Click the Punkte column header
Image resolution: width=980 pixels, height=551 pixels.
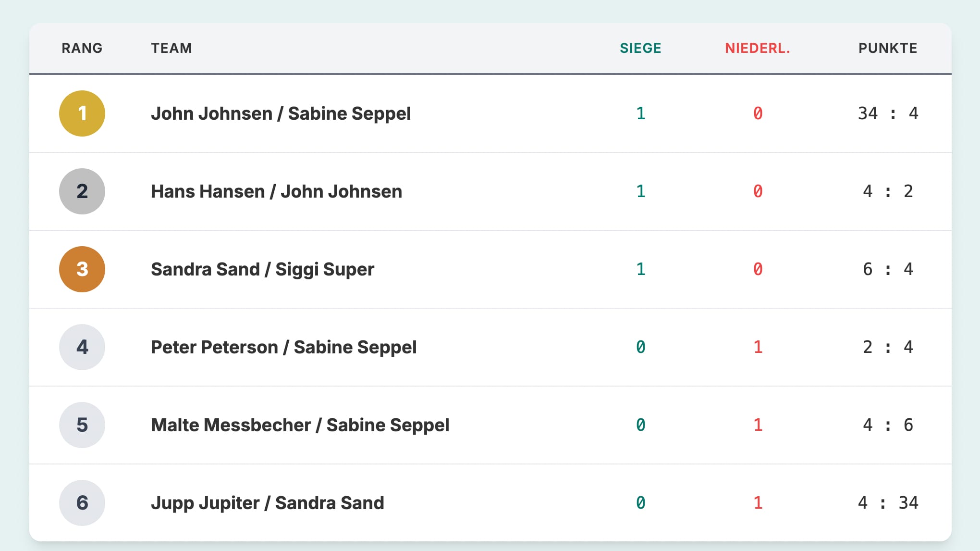pyautogui.click(x=888, y=48)
